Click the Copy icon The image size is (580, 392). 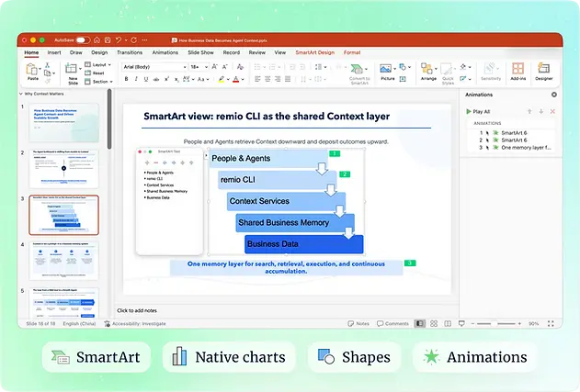48,73
